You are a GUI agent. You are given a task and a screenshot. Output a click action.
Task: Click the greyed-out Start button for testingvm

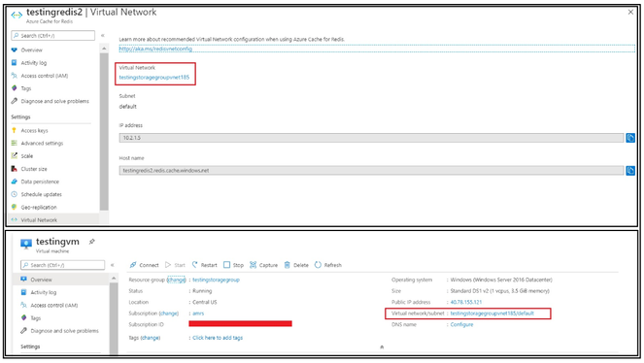176,265
